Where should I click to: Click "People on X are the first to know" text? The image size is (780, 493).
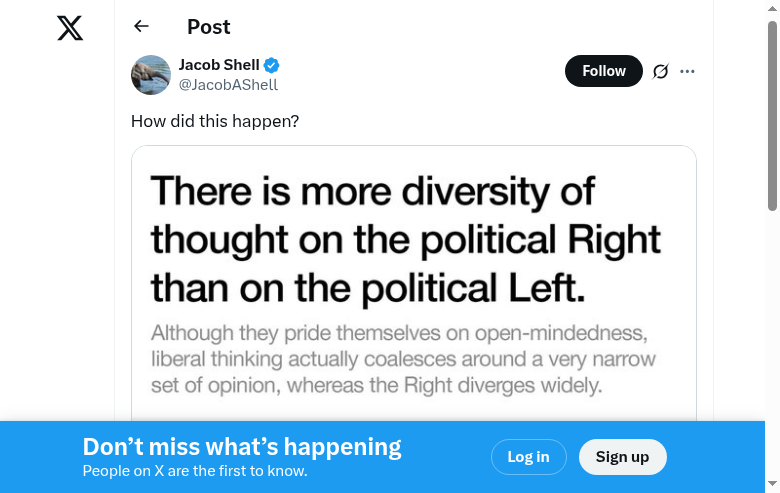click(195, 471)
